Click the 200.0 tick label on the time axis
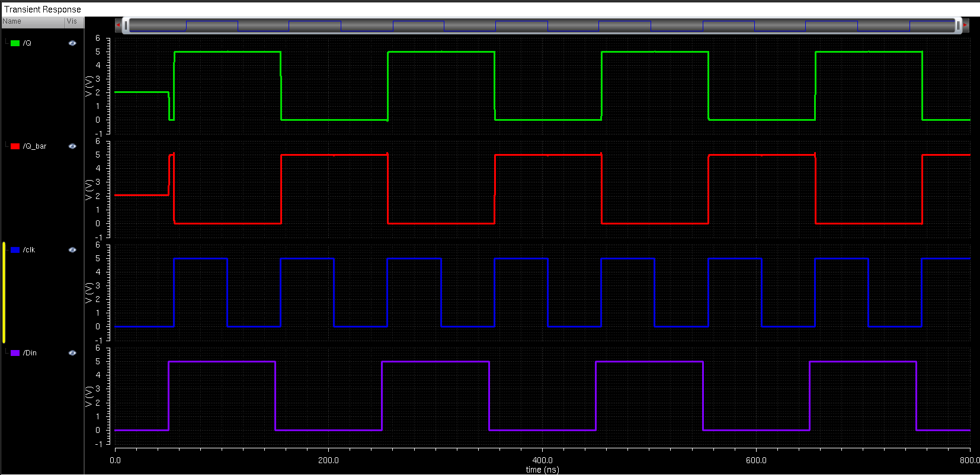The height and width of the screenshot is (475, 980). click(x=328, y=460)
